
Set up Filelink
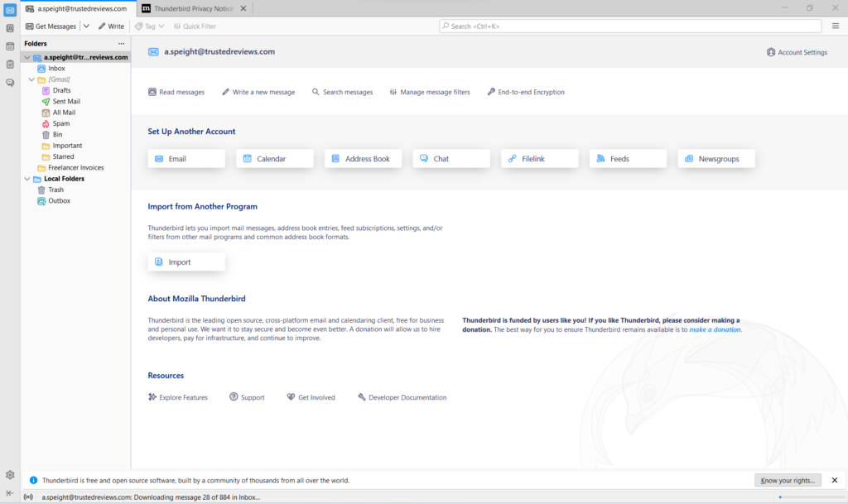[540, 159]
